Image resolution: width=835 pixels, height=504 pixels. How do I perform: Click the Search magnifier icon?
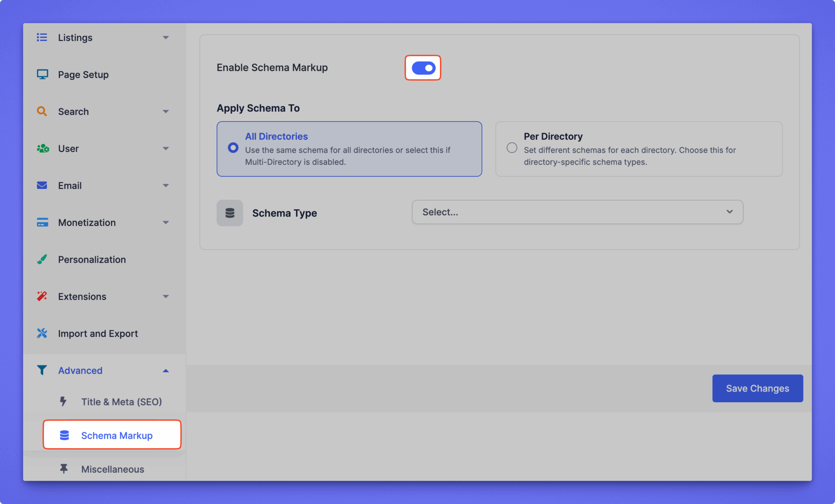pyautogui.click(x=42, y=111)
